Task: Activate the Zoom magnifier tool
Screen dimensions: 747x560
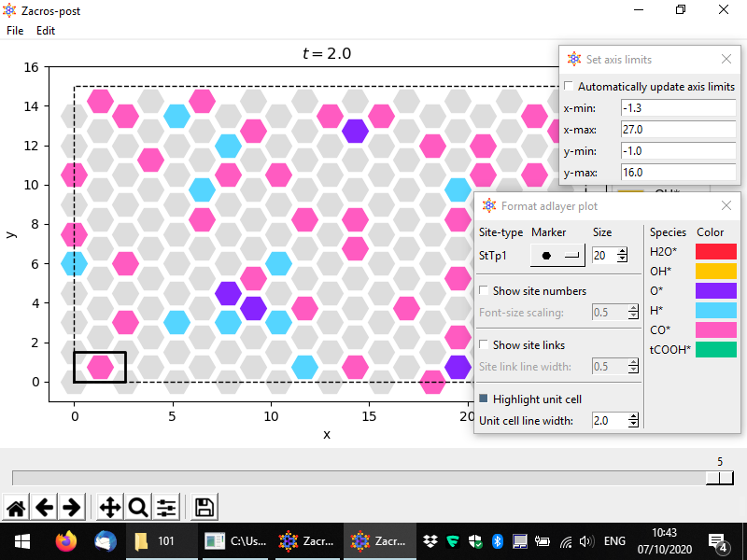Action: (138, 508)
